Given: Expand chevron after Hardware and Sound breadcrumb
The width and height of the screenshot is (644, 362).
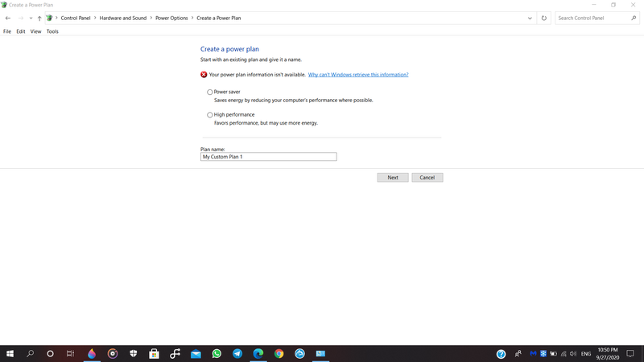Looking at the screenshot, I should coord(151,18).
